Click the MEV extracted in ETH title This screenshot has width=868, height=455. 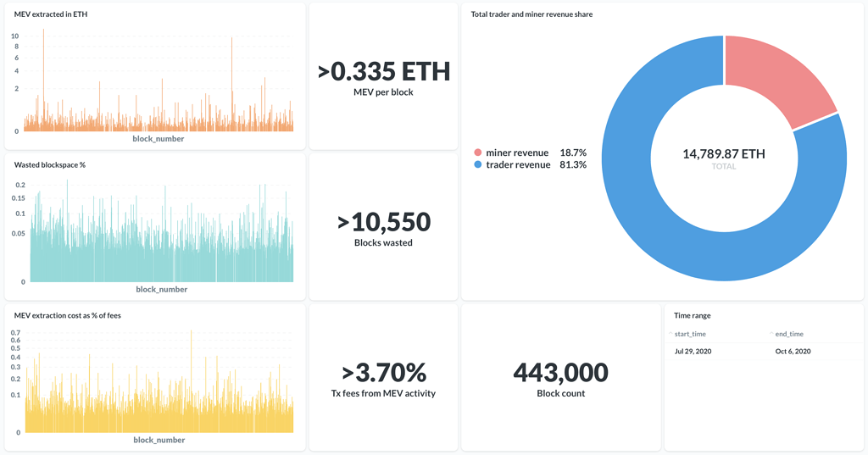point(51,14)
